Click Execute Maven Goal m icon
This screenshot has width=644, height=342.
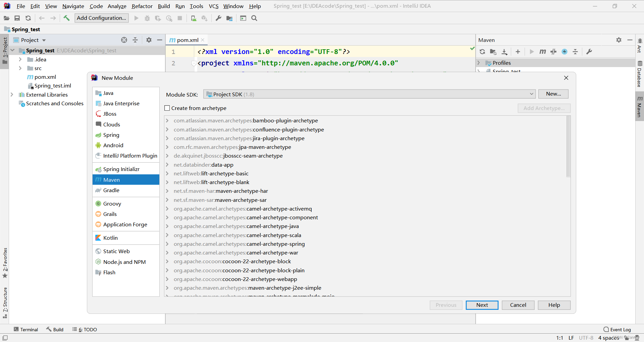point(542,52)
